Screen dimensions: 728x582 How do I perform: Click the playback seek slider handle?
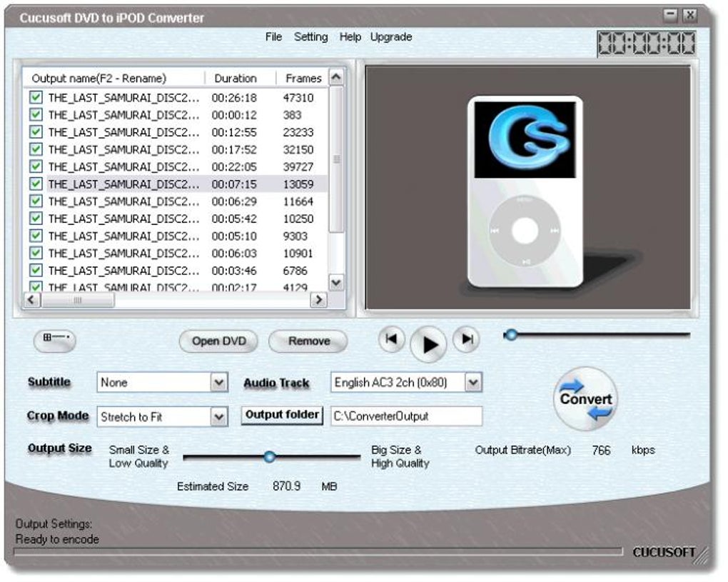tap(511, 334)
